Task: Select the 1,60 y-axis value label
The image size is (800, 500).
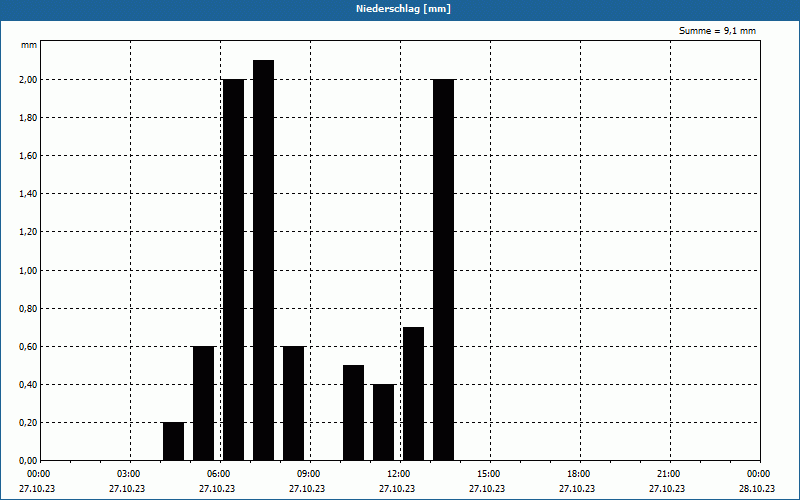Action: [x=28, y=156]
